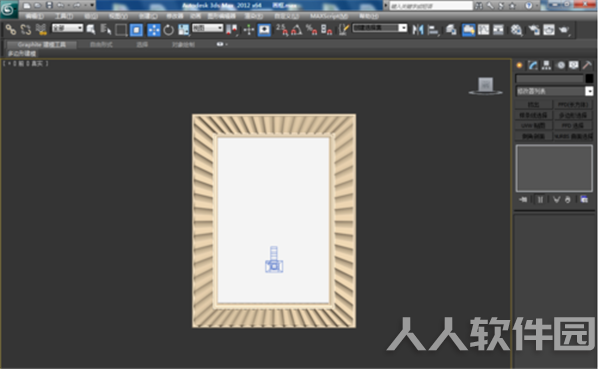
Task: Open the Manage Layers icon
Action: (x=451, y=29)
